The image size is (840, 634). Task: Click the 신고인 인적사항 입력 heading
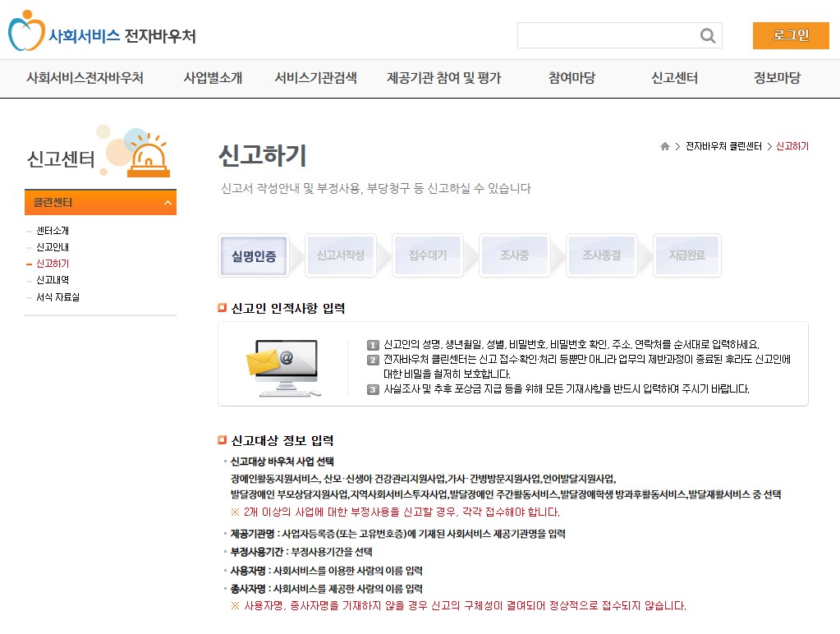tap(287, 308)
